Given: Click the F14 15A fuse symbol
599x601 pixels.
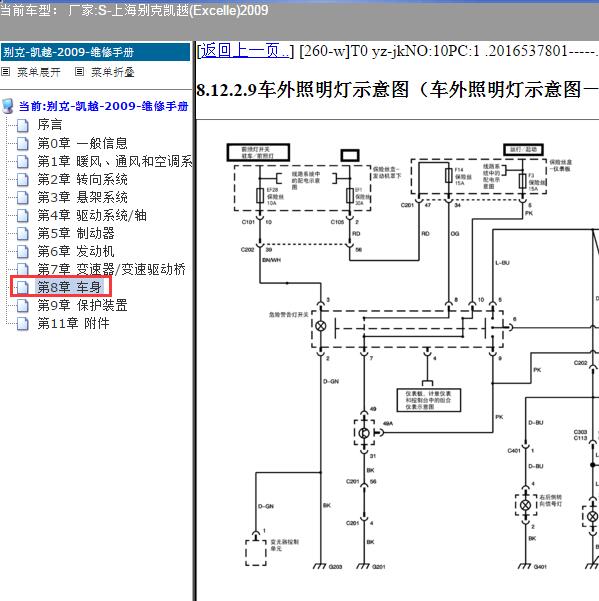Looking at the screenshot, I should coord(448,176).
